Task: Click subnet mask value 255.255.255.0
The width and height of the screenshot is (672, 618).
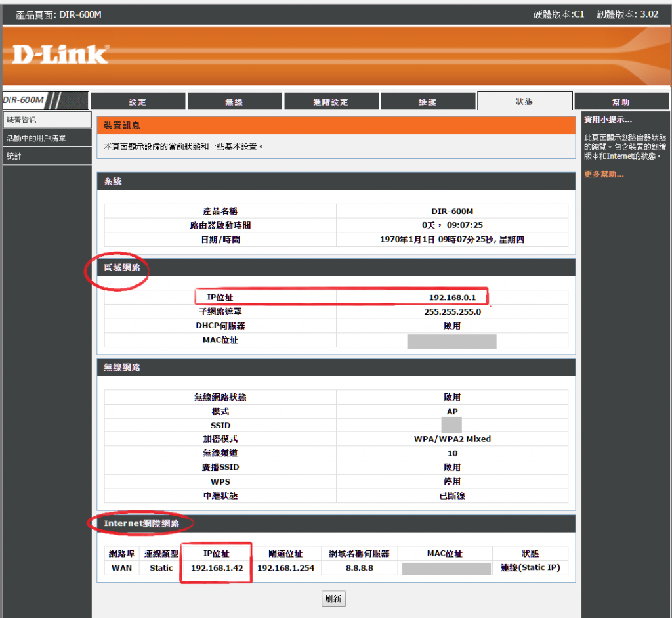Action: tap(452, 312)
